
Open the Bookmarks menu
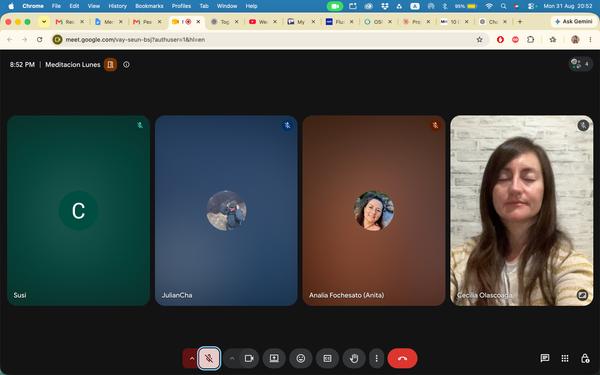point(149,6)
